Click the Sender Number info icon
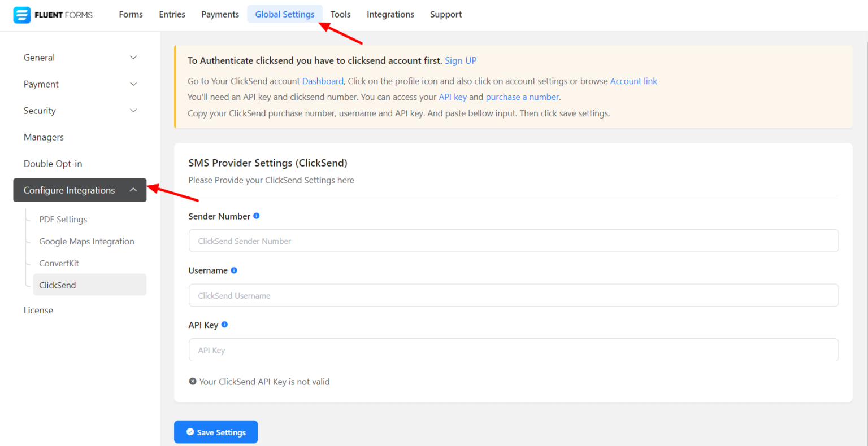Viewport: 868px width, 446px height. tap(257, 216)
